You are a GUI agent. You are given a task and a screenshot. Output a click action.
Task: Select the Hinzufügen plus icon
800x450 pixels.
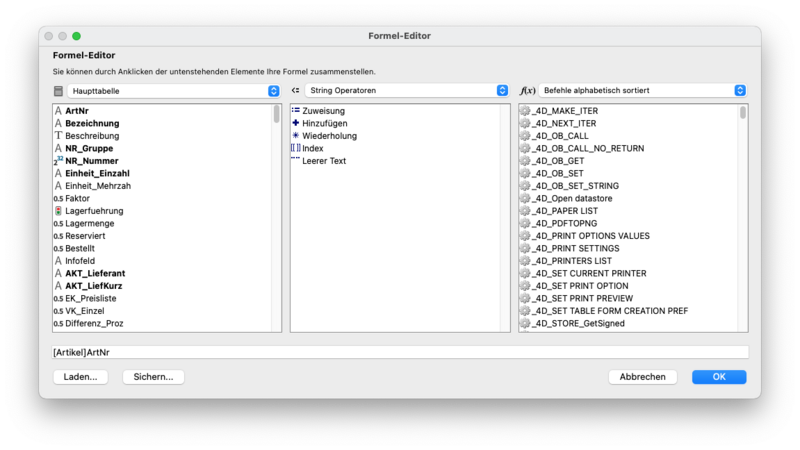[x=295, y=123]
